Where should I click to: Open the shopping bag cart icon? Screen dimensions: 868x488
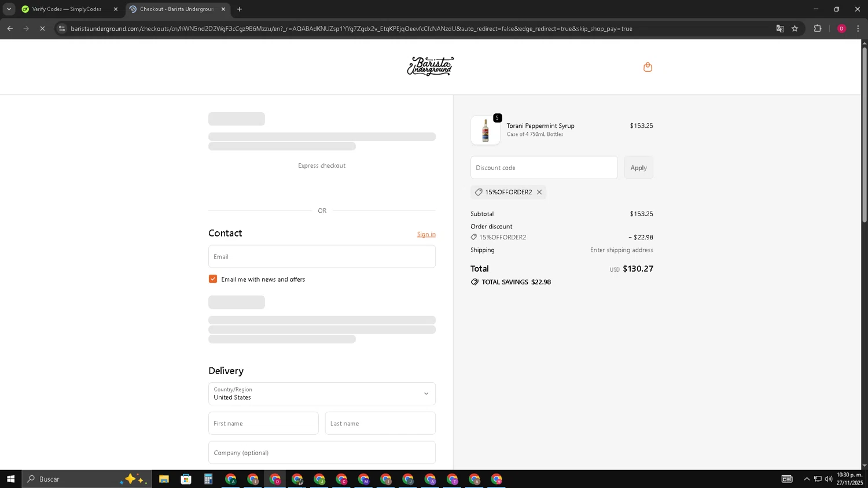tap(648, 67)
